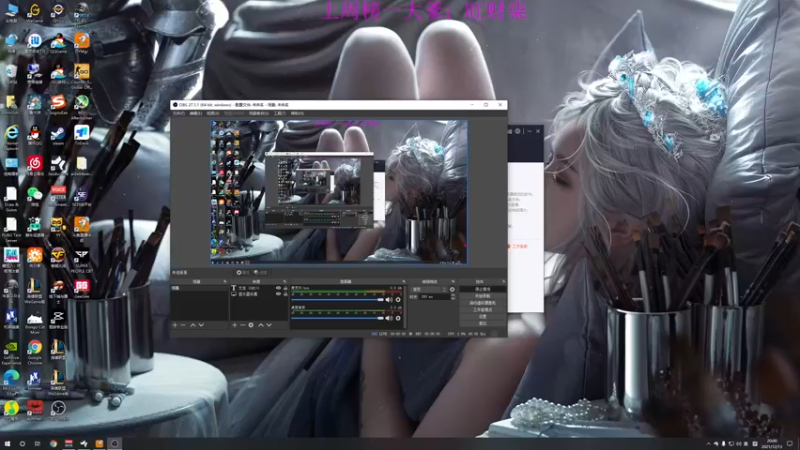Pop out the Sources dock
Screen dimensions: 800x450
284,282
